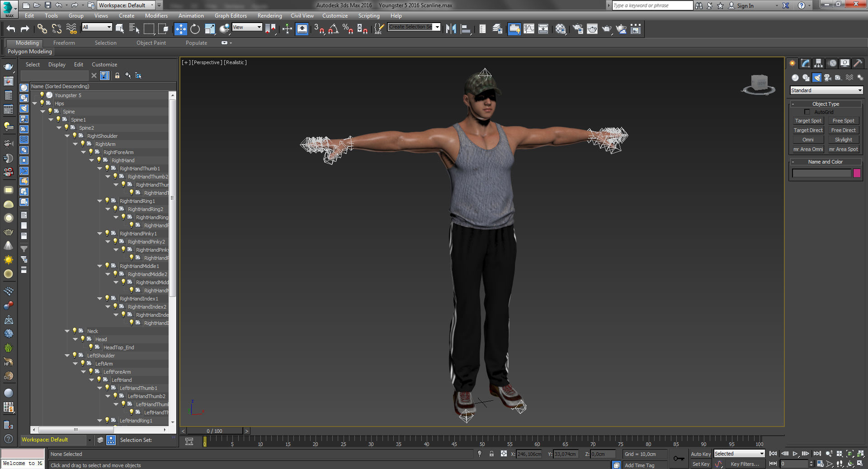Click the object name input field
Image resolution: width=868 pixels, height=469 pixels.
point(821,173)
